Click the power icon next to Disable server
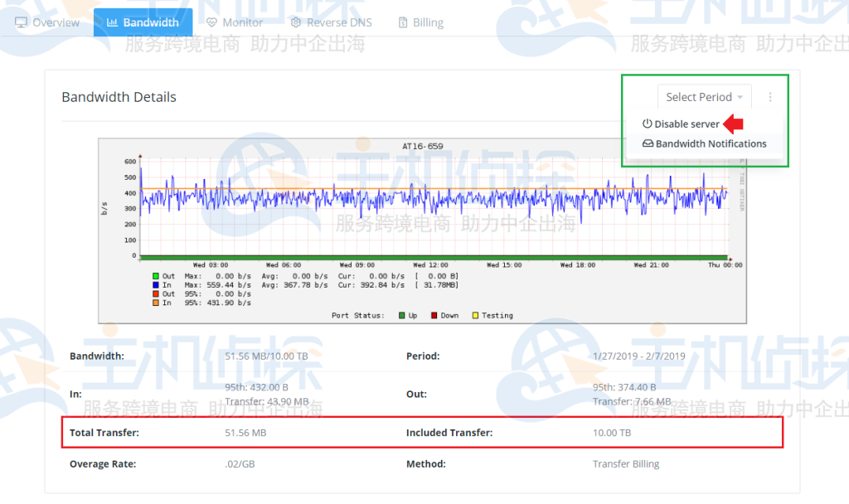Screen dimensions: 849x504 [648, 124]
